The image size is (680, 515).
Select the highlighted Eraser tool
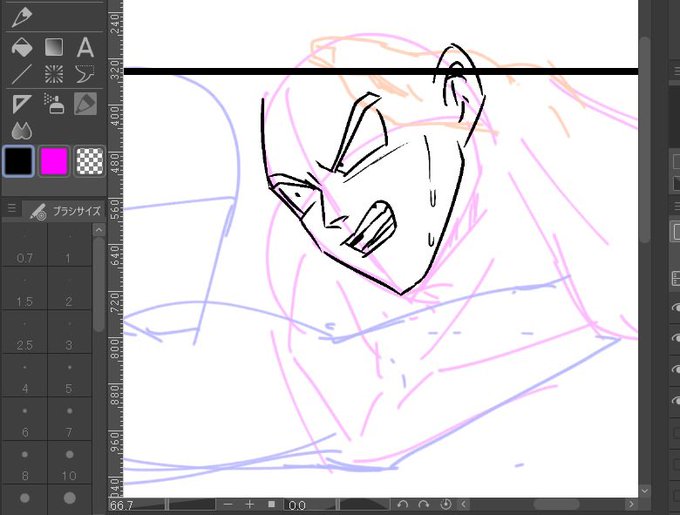click(x=85, y=104)
